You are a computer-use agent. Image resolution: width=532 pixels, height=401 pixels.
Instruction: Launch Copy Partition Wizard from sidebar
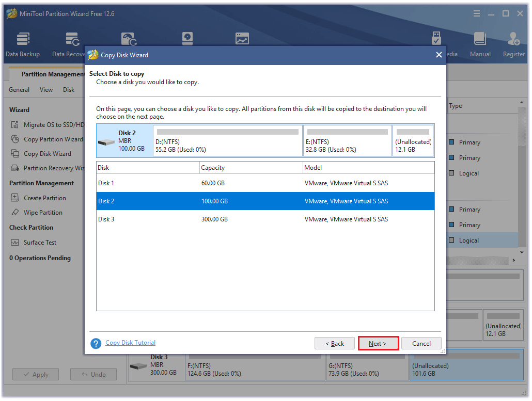[47, 139]
